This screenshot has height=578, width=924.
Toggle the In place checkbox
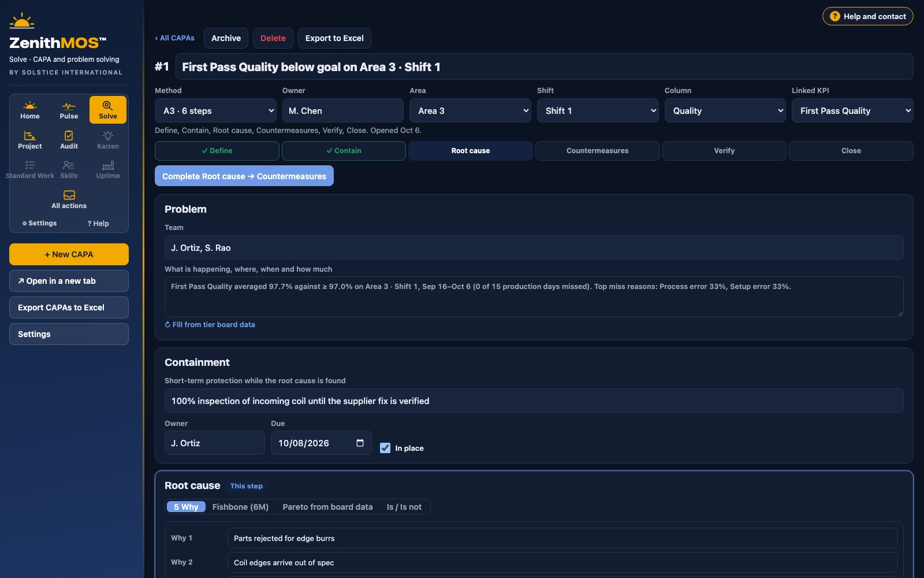[x=385, y=448]
